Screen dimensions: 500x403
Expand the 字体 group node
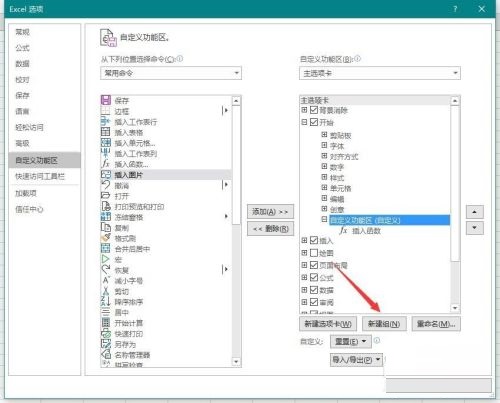coord(324,145)
